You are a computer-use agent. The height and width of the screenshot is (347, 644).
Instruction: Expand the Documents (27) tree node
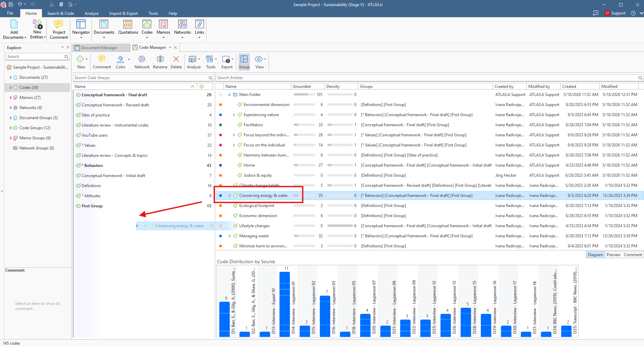[x=11, y=77]
